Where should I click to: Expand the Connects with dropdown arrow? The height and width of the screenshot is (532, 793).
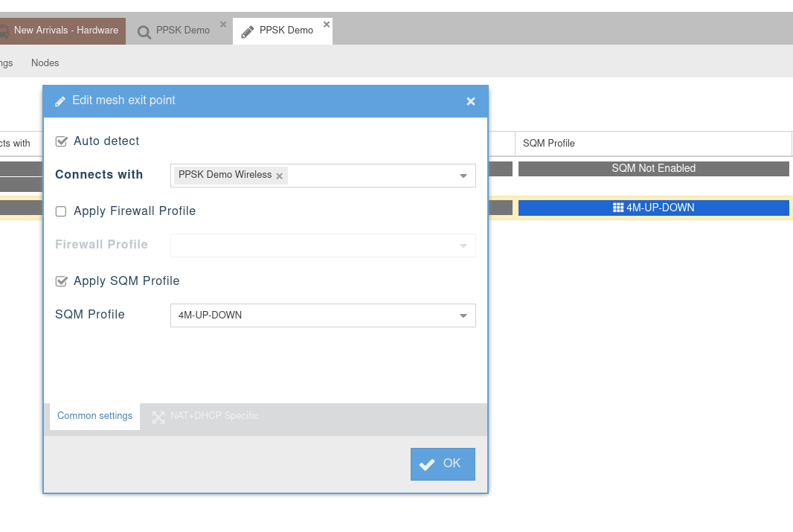pyautogui.click(x=463, y=176)
